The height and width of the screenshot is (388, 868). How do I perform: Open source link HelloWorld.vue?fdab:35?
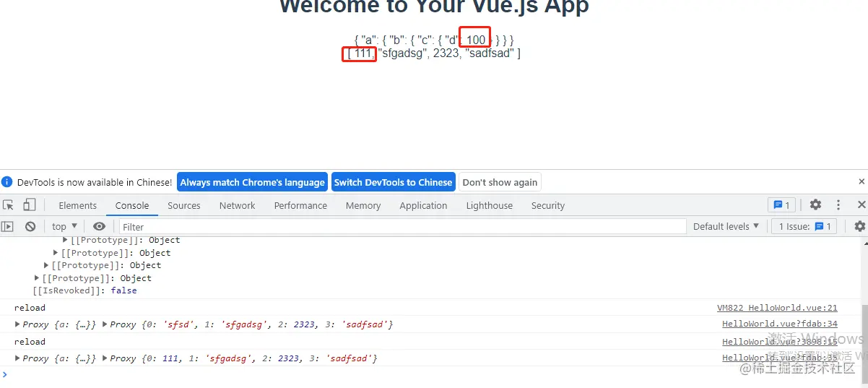point(780,358)
